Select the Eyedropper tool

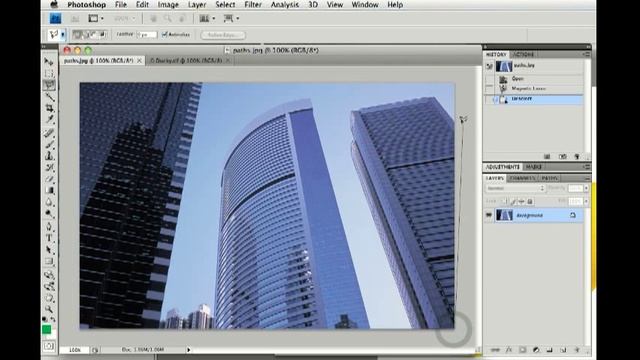pos(49,120)
